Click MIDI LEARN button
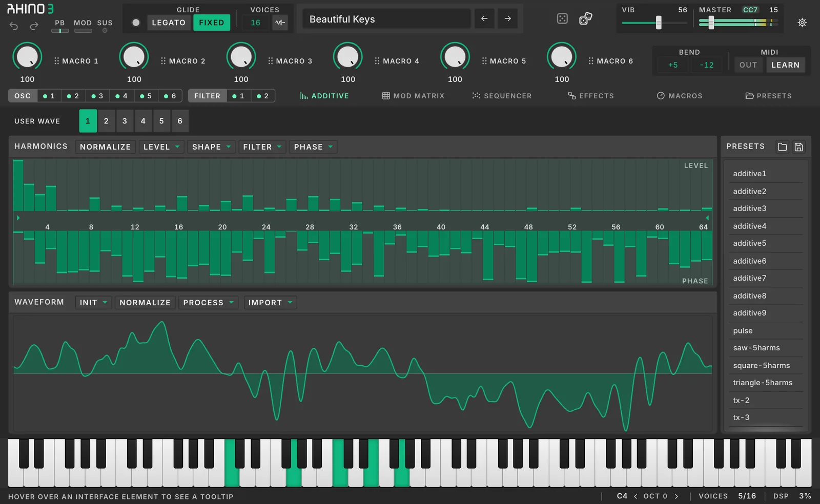The image size is (820, 504). click(x=786, y=65)
